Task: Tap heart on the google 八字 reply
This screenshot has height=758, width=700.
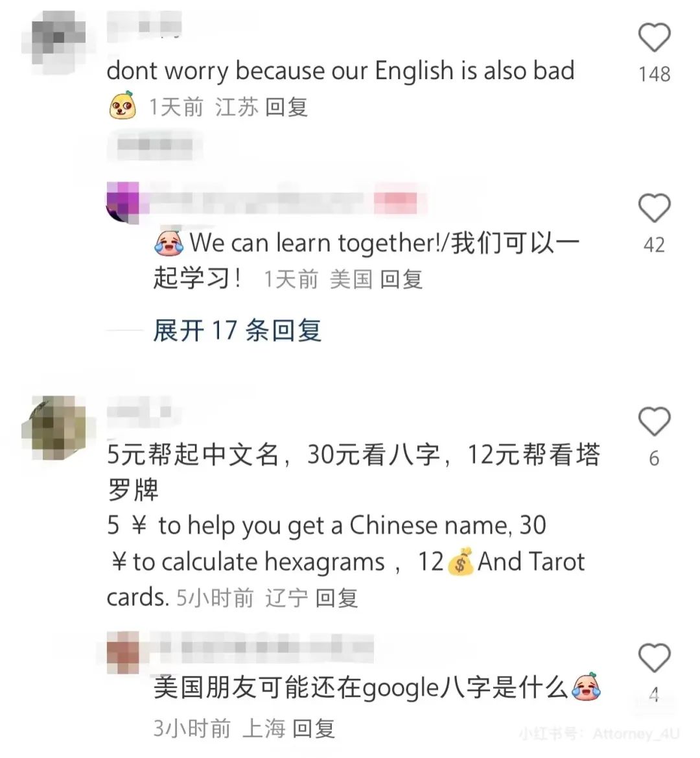Action: (654, 657)
